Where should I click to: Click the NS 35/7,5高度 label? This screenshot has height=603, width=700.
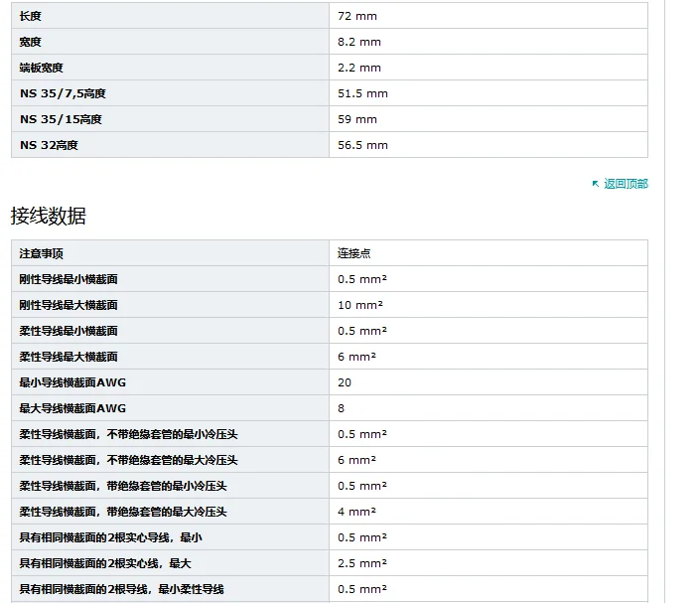63,93
